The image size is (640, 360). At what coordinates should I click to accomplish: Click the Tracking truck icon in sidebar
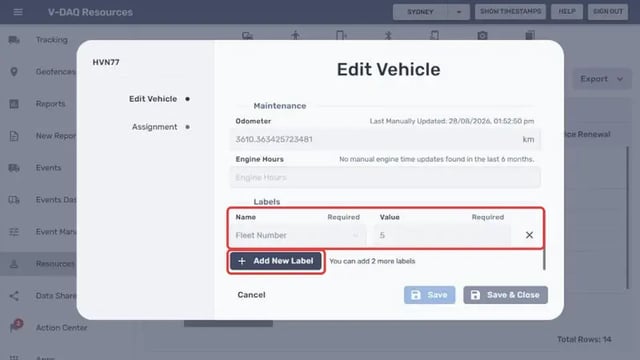(14, 40)
